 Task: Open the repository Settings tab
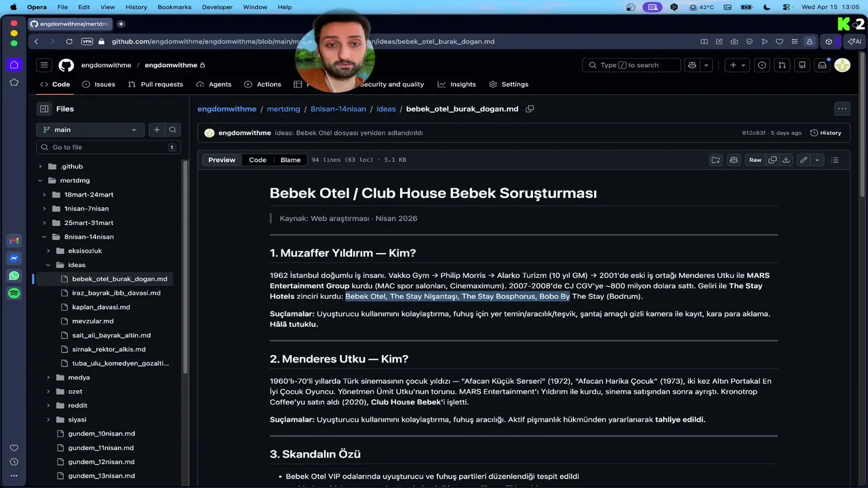coord(509,84)
